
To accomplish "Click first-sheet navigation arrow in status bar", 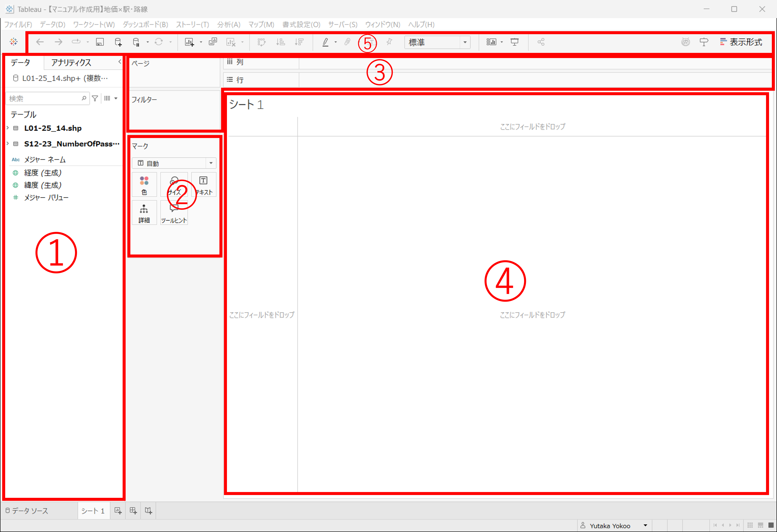I will [x=715, y=525].
